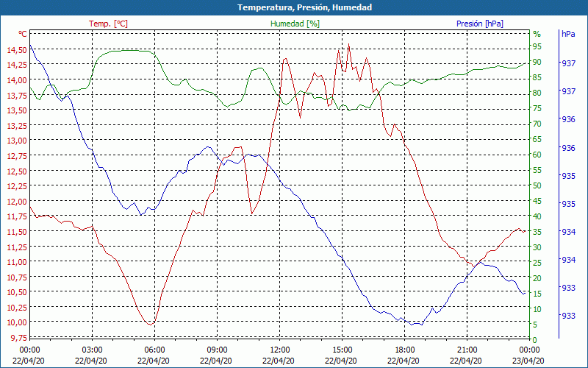
Task: Select the blue 'Presión [hPa]' legend label
Action: [480, 24]
